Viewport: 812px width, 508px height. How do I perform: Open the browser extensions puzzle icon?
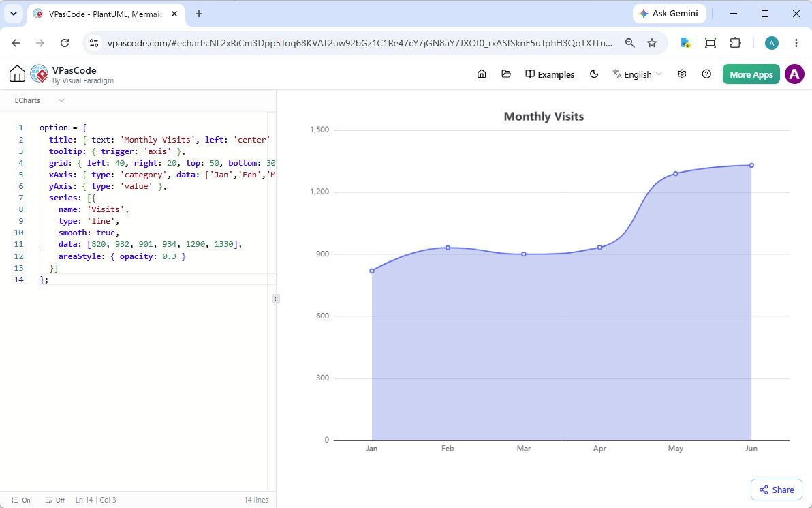[735, 43]
